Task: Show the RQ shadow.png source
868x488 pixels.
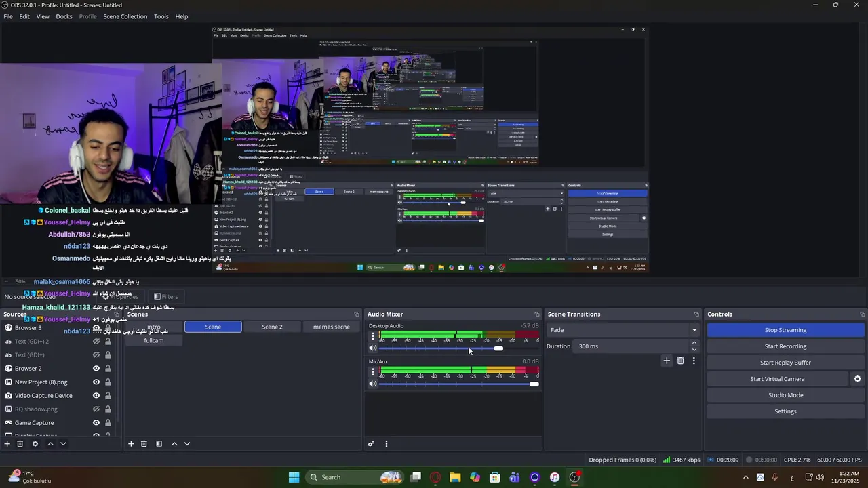Action: (96, 409)
